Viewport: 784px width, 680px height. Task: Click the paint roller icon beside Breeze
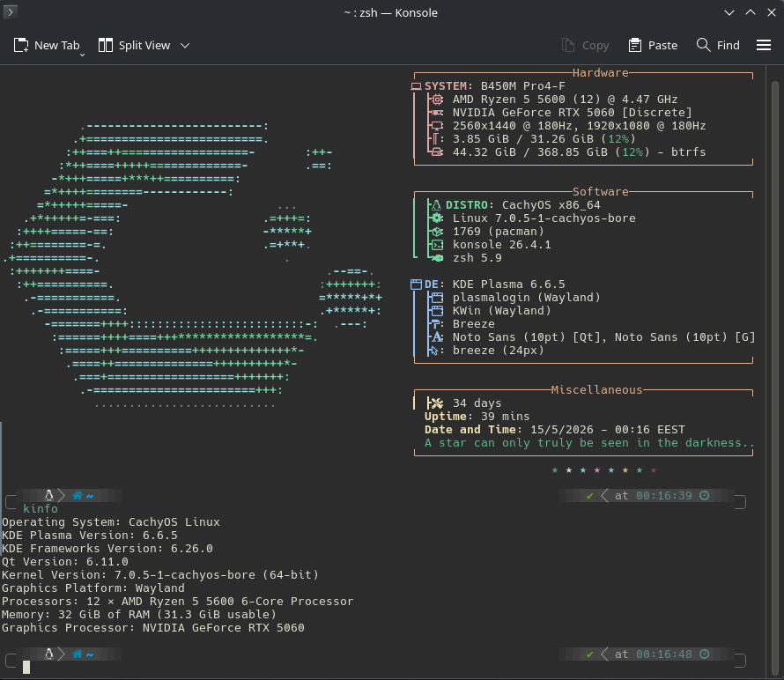[x=436, y=324]
